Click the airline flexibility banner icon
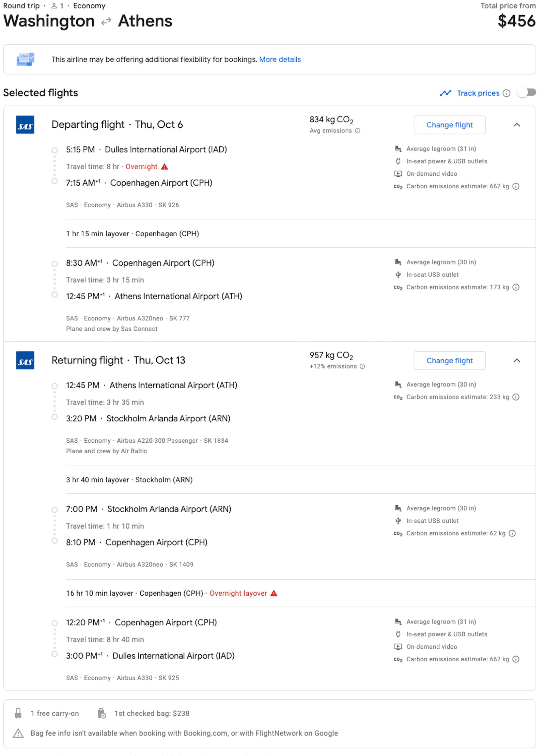Viewport: 545px width, 756px height. click(25, 59)
